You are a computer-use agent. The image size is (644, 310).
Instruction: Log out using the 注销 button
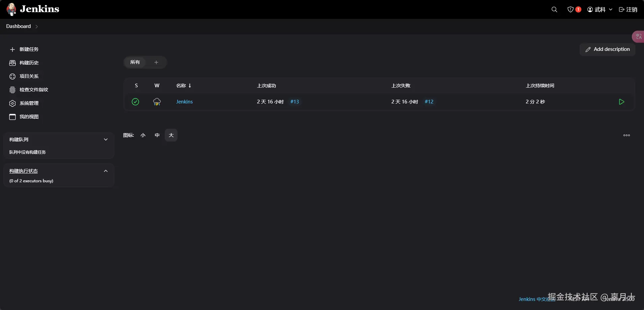pos(628,9)
